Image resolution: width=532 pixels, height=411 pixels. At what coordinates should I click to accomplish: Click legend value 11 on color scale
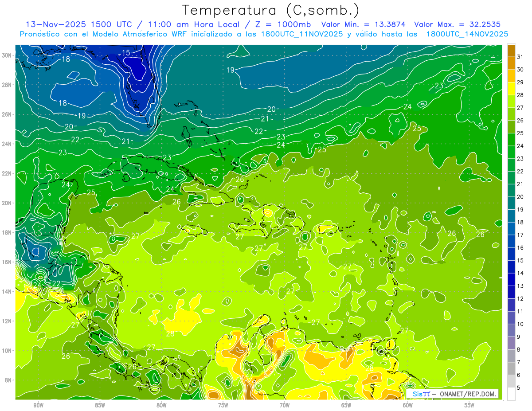click(x=520, y=311)
